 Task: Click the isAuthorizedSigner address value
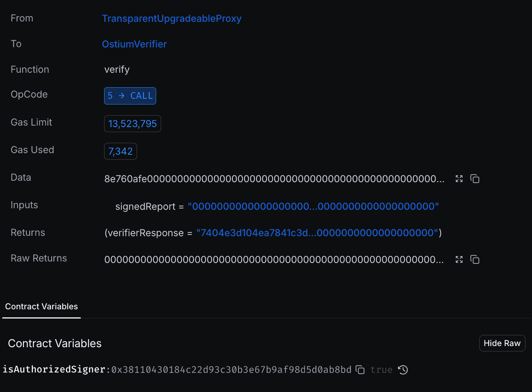232,370
